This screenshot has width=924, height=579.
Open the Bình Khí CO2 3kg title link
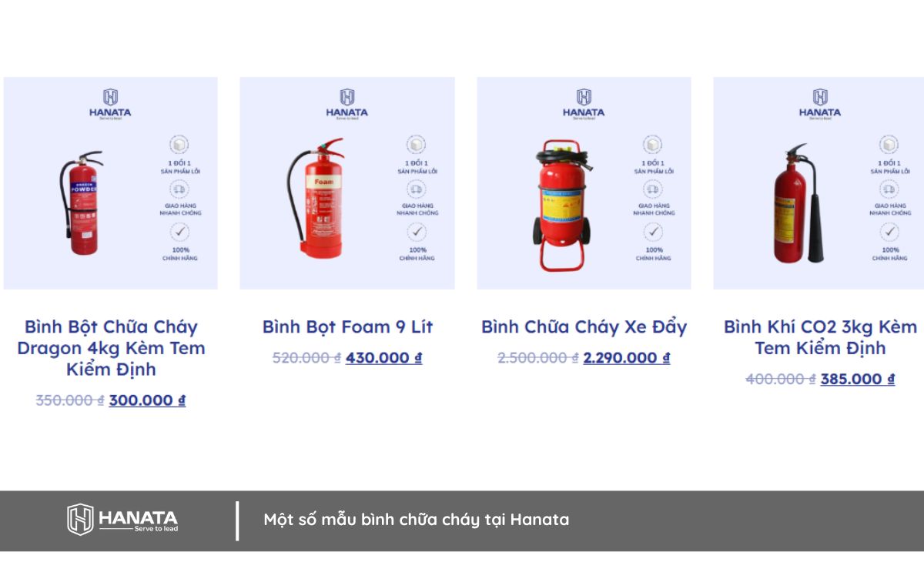[x=820, y=337]
